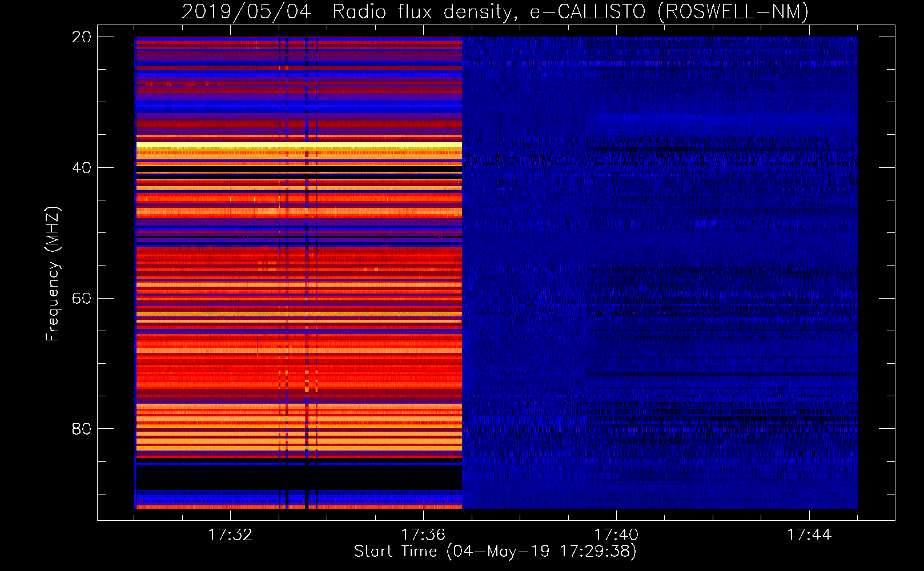The height and width of the screenshot is (571, 924).
Task: Click the station name '(ROSWELL-NM)'
Action: [x=733, y=11]
